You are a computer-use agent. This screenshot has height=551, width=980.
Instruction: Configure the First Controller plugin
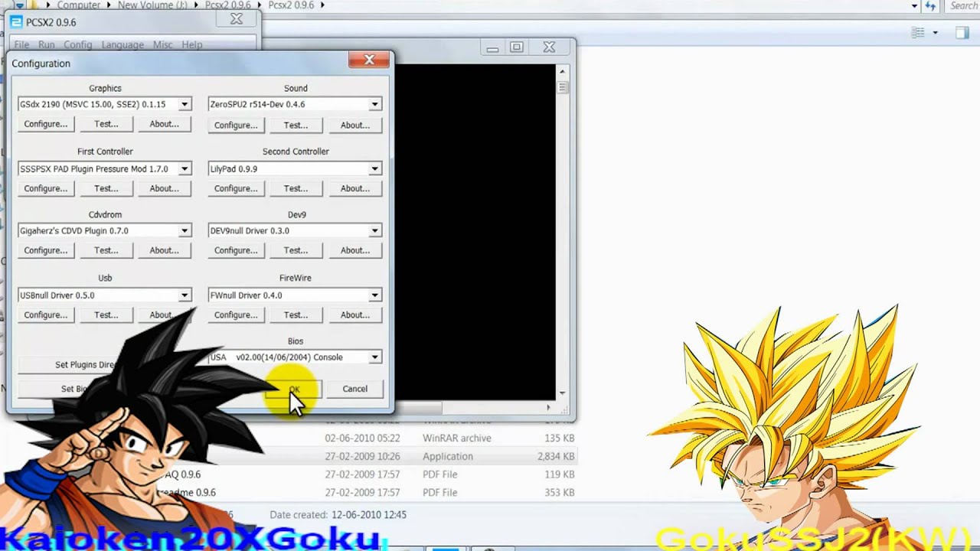click(45, 188)
